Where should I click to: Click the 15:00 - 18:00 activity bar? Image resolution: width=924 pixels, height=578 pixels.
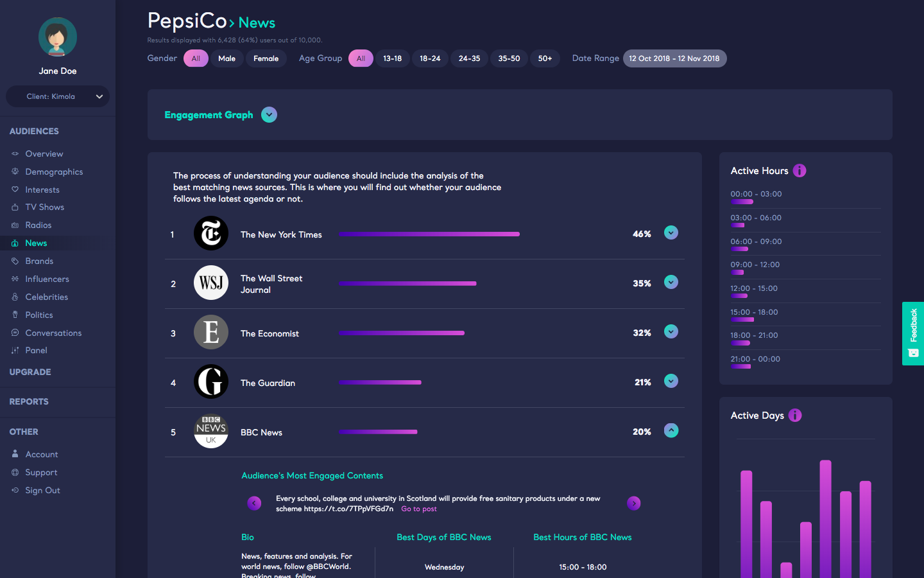[742, 319]
